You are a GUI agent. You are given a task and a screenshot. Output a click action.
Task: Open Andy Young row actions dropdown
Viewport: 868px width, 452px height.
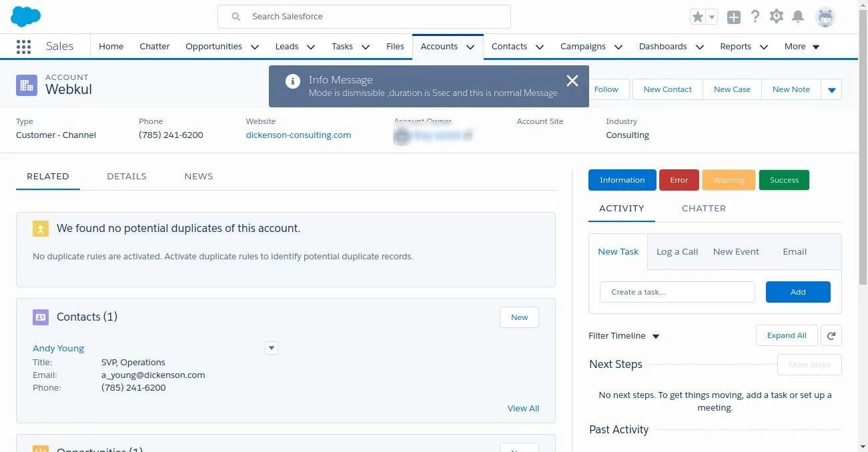[271, 348]
